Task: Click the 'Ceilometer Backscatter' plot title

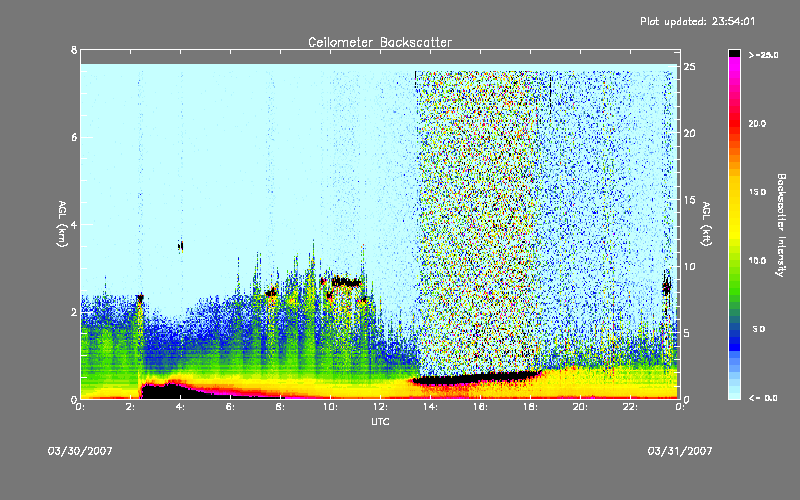Action: coord(380,42)
